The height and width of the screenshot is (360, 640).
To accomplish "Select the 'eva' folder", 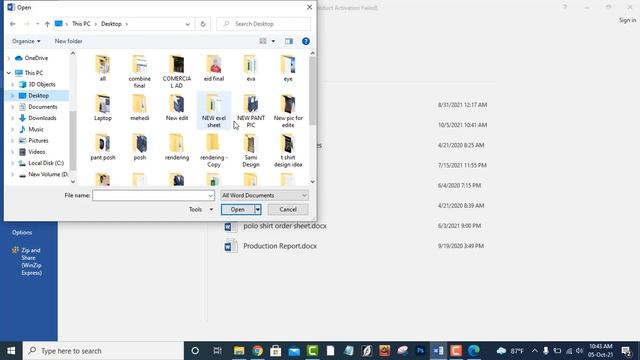I will point(251,68).
